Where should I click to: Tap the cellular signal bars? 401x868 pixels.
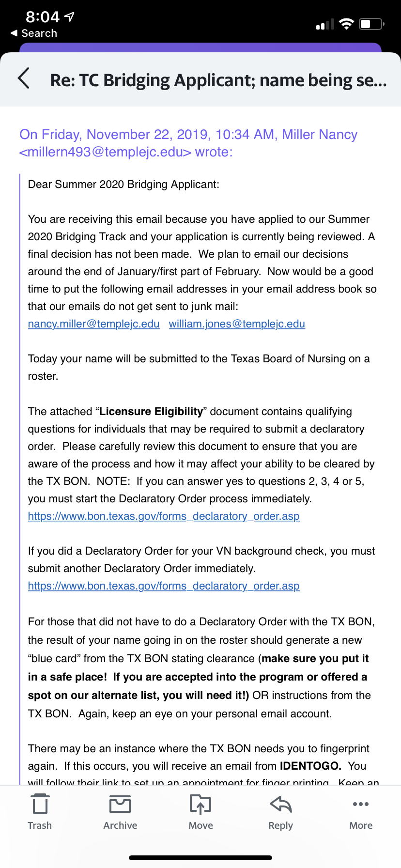tap(325, 24)
